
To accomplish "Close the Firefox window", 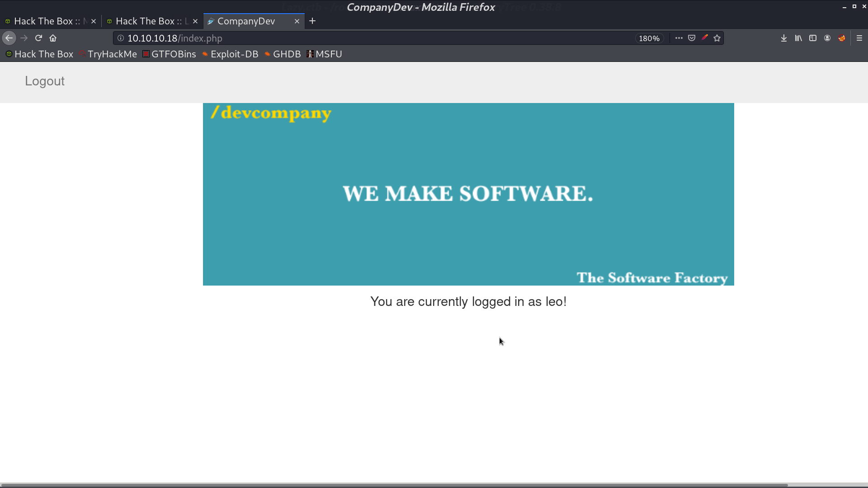I will click(864, 7).
